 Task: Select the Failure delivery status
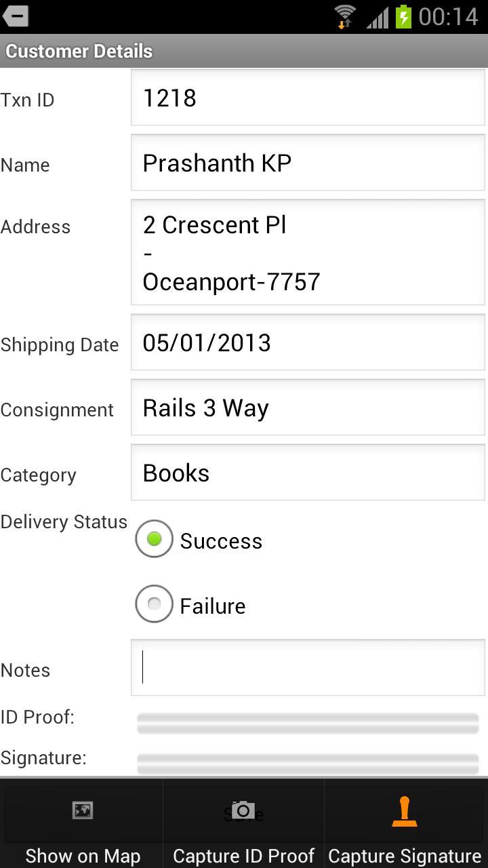click(x=155, y=604)
